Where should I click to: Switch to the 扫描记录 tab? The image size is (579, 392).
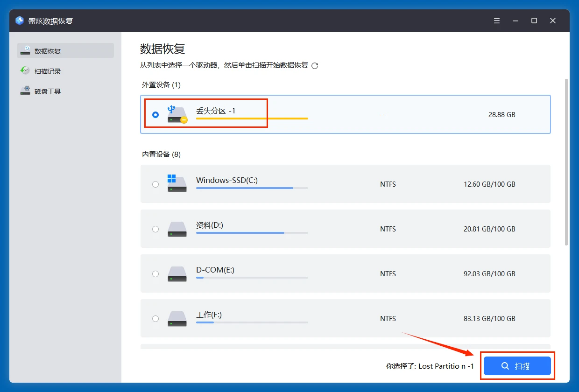point(65,71)
